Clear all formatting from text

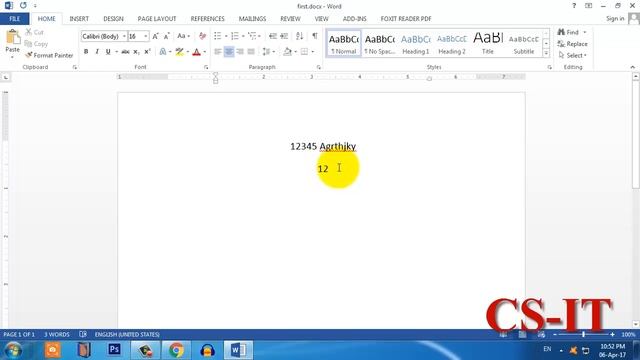[x=202, y=36]
